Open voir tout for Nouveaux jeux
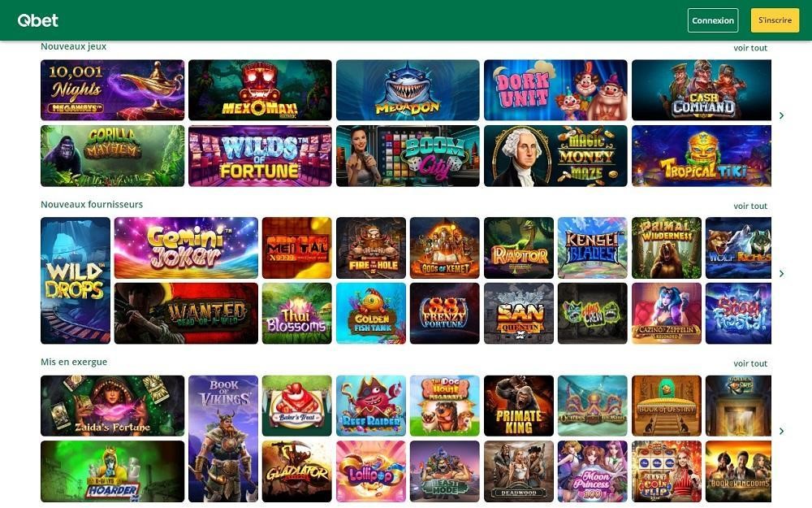 (749, 48)
